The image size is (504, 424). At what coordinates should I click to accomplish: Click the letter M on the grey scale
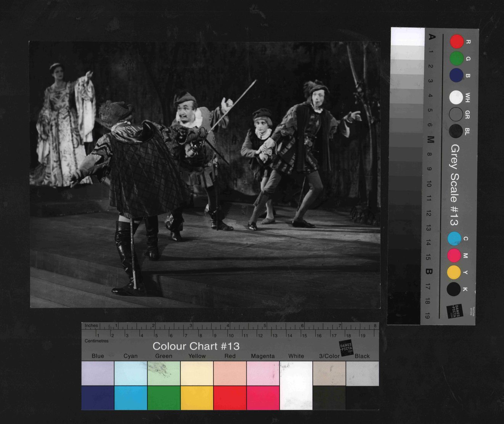coord(430,139)
